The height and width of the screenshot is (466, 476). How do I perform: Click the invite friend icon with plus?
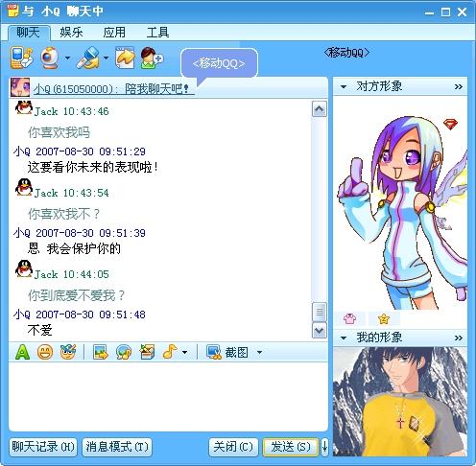(152, 58)
